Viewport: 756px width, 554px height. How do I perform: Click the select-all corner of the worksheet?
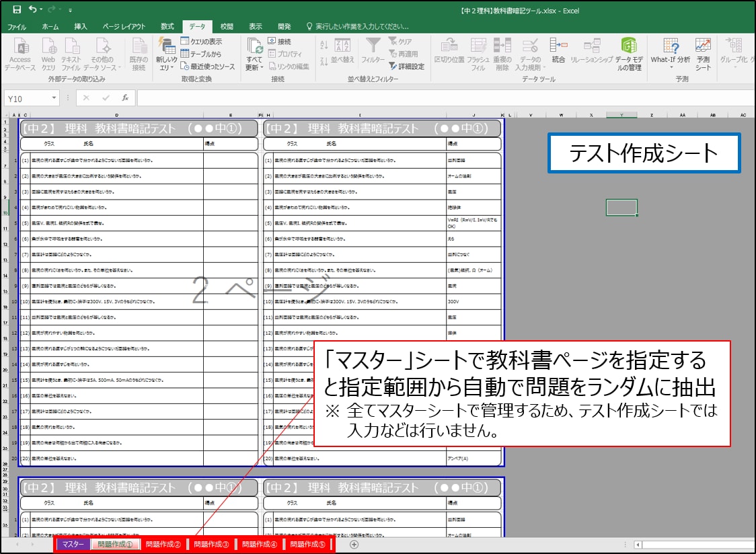(x=6, y=115)
